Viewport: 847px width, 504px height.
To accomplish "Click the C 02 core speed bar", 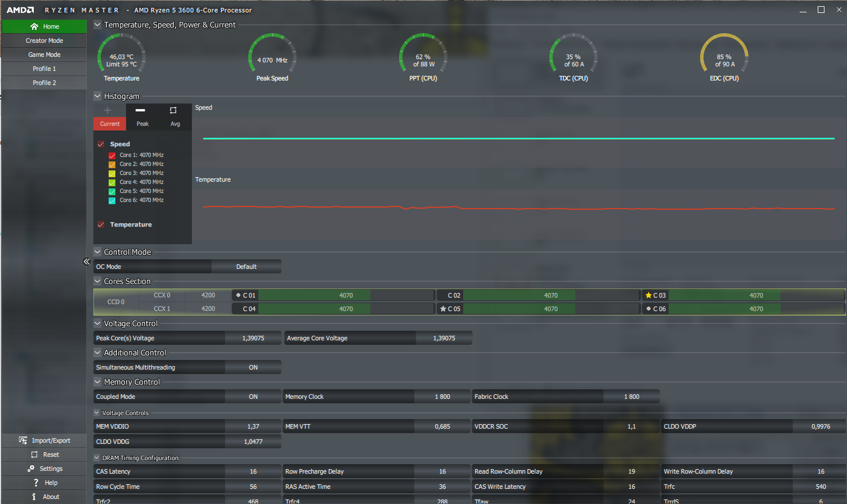I will (551, 295).
